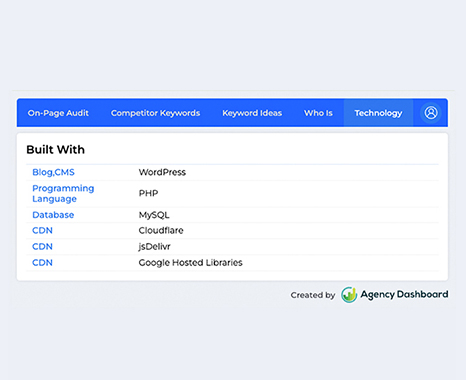The height and width of the screenshot is (380, 466).
Task: Select the jsDelivr value text
Action: click(x=154, y=247)
